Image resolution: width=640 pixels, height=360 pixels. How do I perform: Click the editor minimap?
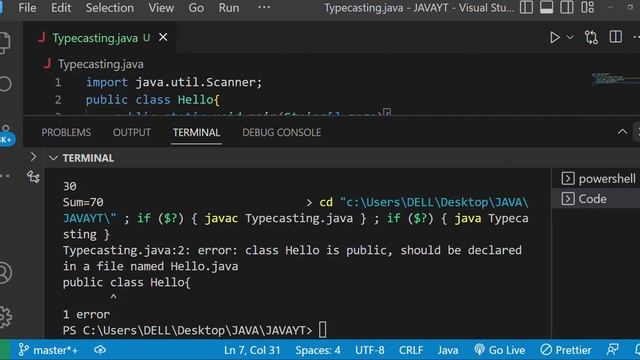[x=616, y=79]
